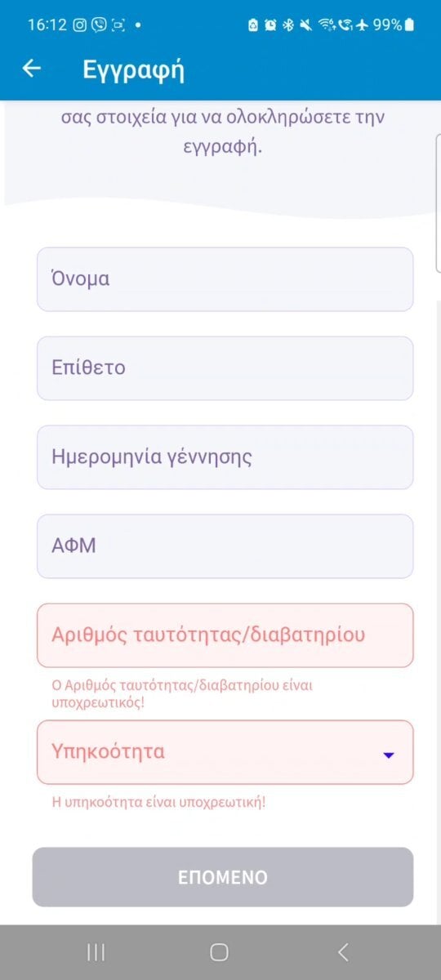Screen dimensions: 441x980
Task: Focus the Επίθετο input field
Action: [225, 368]
